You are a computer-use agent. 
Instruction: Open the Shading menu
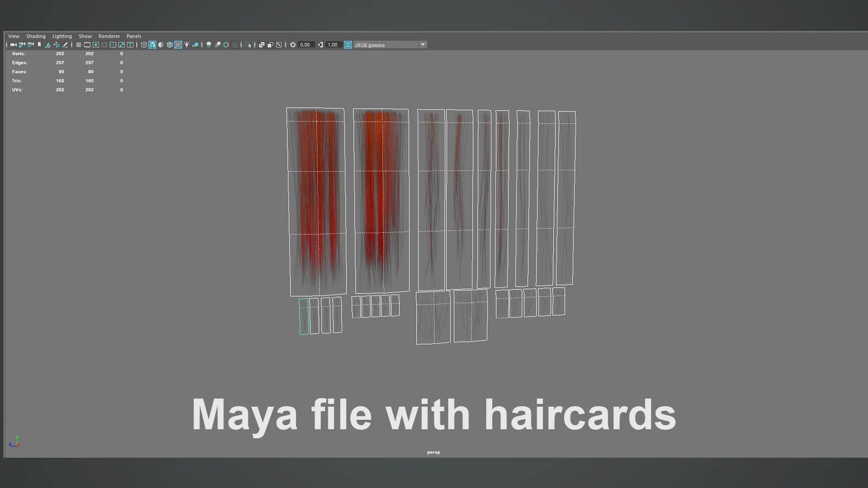point(36,36)
